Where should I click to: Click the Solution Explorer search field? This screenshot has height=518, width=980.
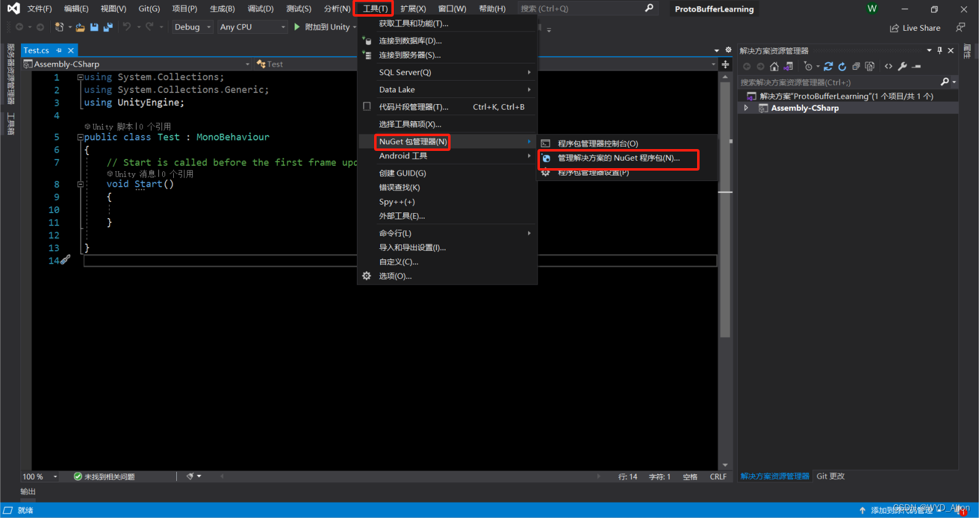(839, 82)
